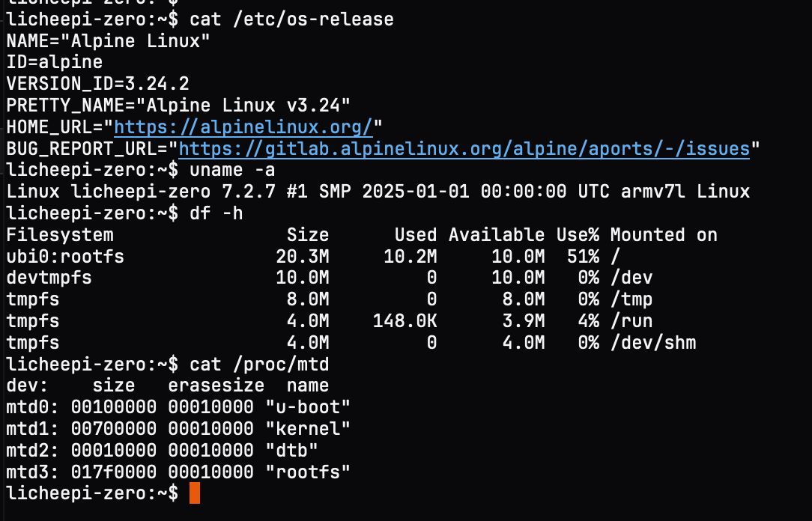Click the PRETTY_NAME="Alpine Linux v3.24" line
The width and height of the screenshot is (812, 521).
pos(178,106)
